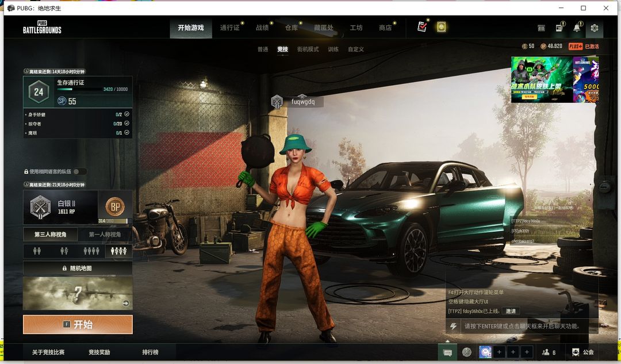Viewport: 621px width, 364px height.
Task: Click the glowing gold card icon in top bar
Action: click(x=441, y=27)
